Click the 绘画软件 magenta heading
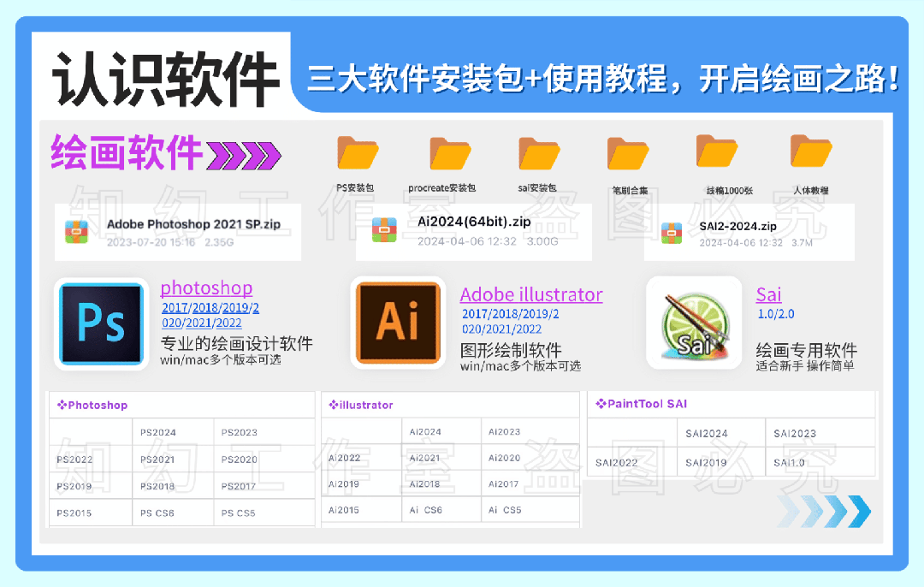The width and height of the screenshot is (924, 587). tap(127, 152)
